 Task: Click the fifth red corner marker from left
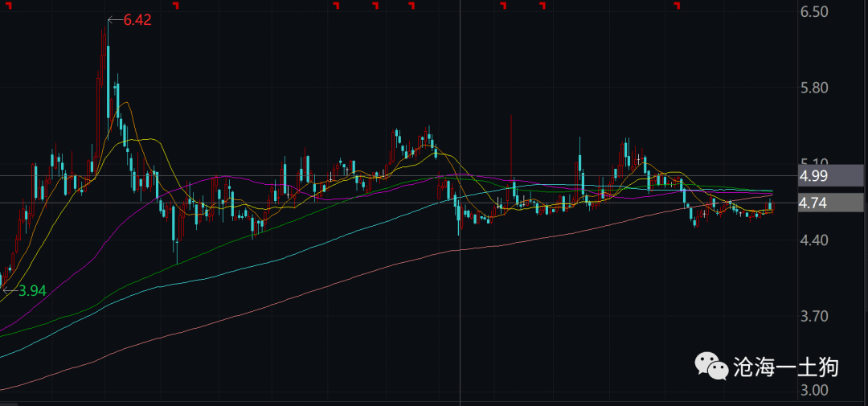pyautogui.click(x=542, y=6)
